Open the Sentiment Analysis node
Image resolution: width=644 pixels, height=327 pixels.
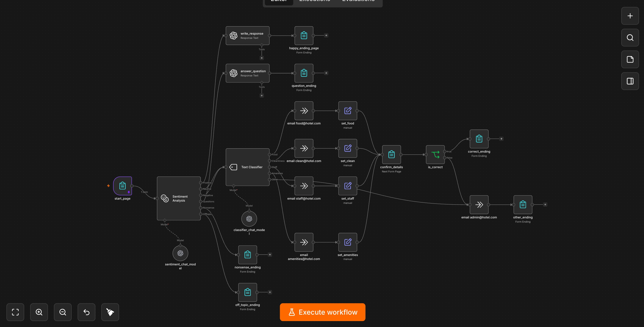pos(179,198)
